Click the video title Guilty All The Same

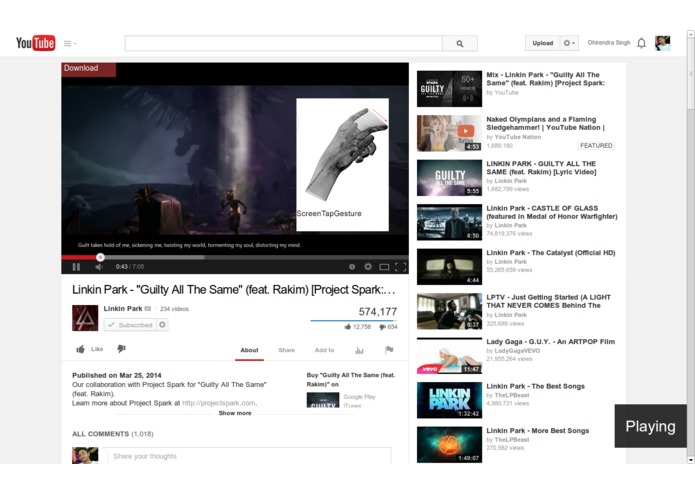click(234, 290)
